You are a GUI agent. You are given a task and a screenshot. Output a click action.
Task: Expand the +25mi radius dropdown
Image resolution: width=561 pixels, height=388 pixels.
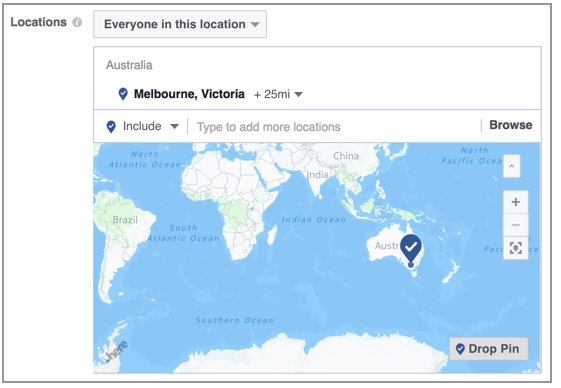pos(278,94)
